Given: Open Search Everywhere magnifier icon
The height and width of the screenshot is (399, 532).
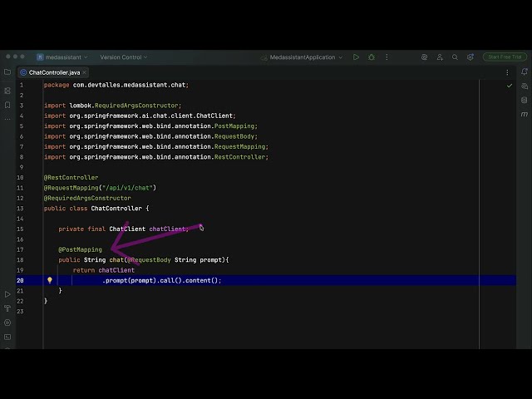Looking at the screenshot, I should 455,57.
